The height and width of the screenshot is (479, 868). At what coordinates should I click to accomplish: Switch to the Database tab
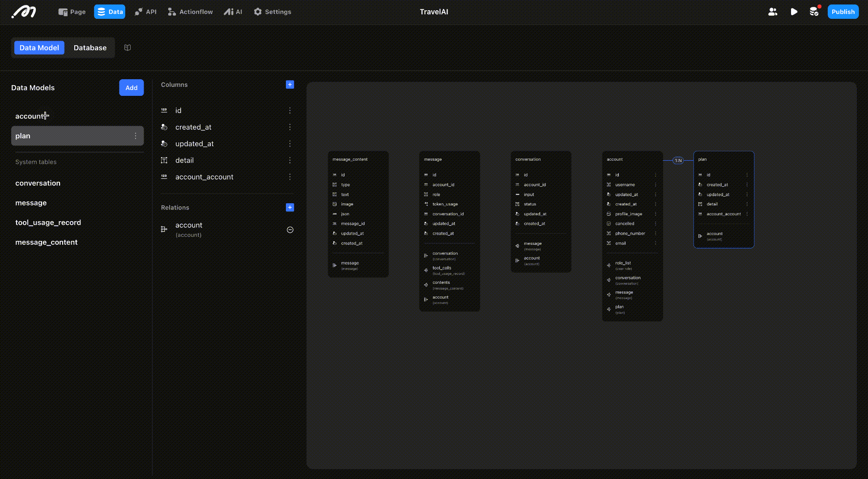90,48
